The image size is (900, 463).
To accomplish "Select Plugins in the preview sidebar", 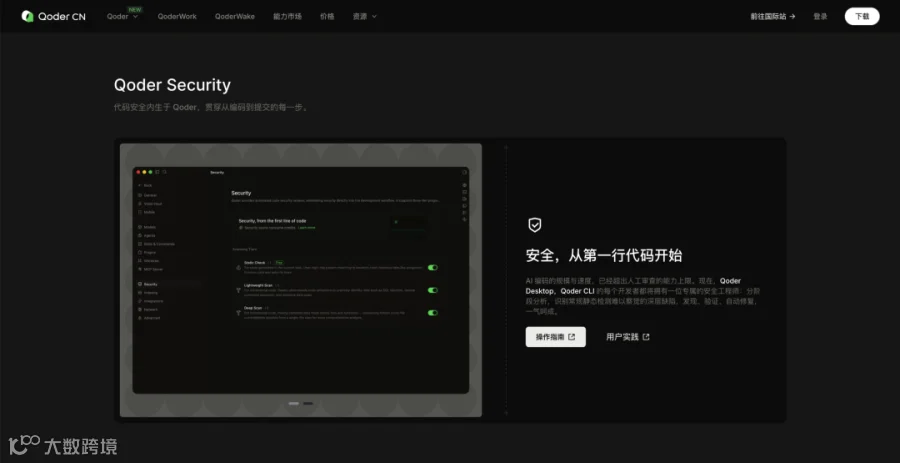I will [147, 252].
